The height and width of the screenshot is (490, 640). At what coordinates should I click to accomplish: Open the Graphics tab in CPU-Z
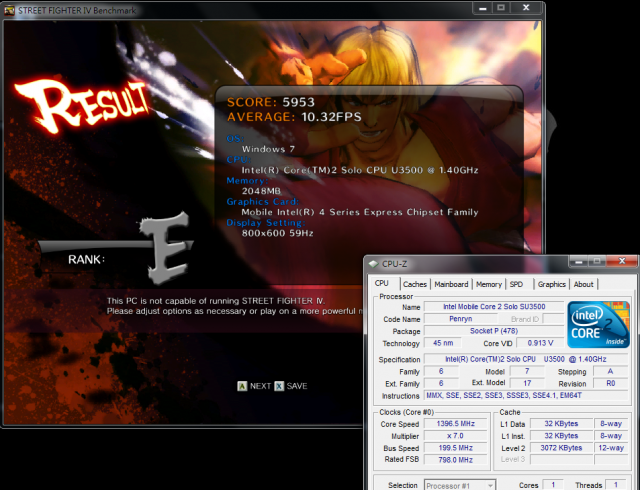551,284
